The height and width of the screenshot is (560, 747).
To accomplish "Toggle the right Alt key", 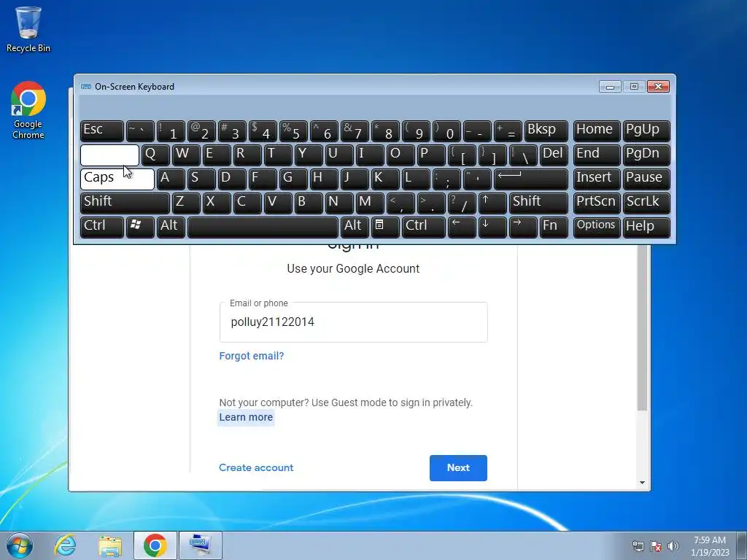I will (355, 227).
